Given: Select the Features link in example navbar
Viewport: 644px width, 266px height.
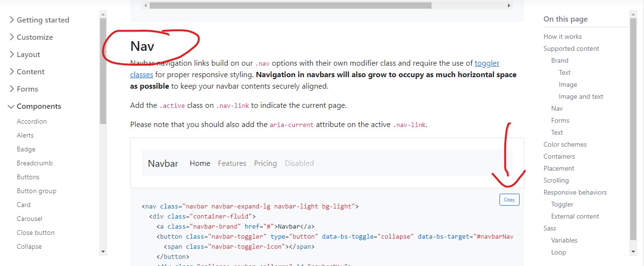Looking at the screenshot, I should [232, 163].
